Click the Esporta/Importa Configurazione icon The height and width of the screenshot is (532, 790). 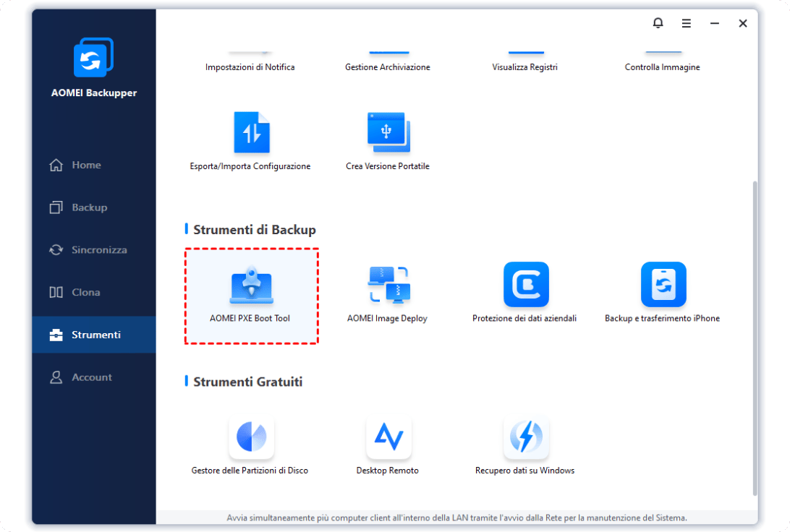pos(252,132)
